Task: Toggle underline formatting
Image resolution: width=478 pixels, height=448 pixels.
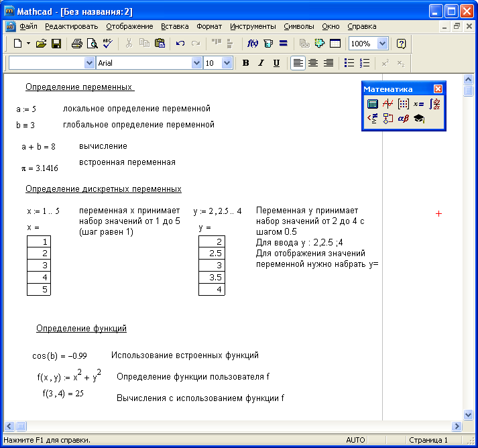Action: [x=276, y=63]
